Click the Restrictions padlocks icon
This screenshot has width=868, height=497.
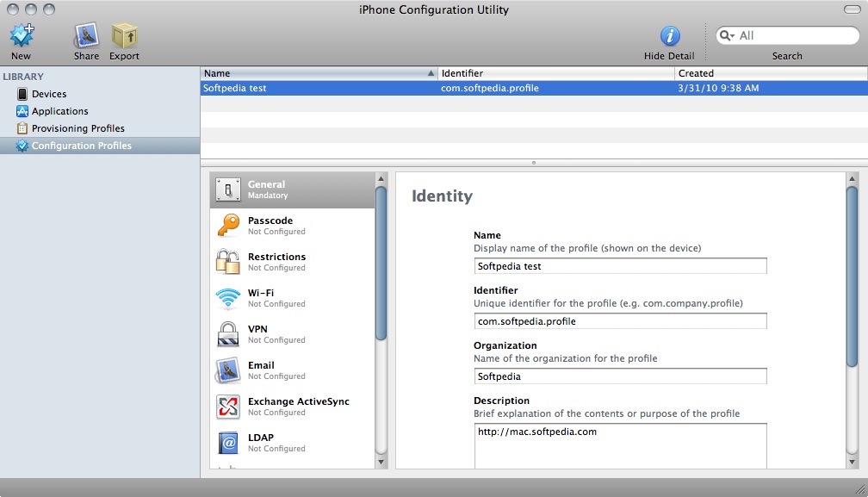(228, 261)
